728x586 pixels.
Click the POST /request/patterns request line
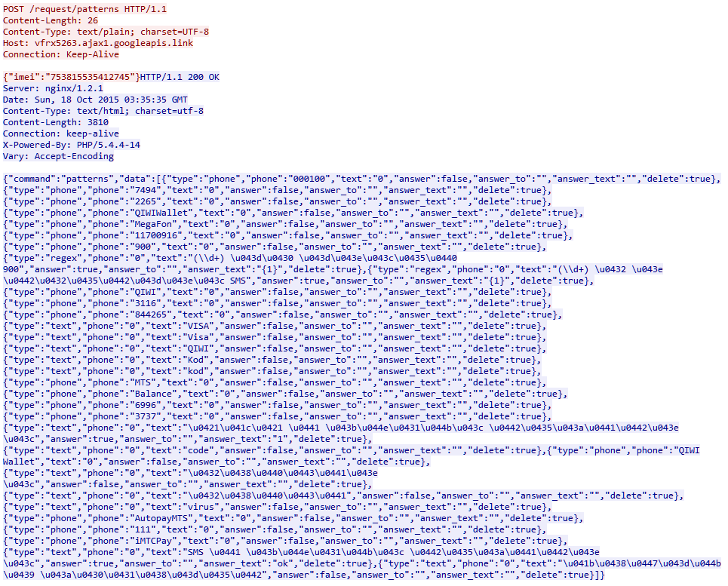tap(84, 9)
